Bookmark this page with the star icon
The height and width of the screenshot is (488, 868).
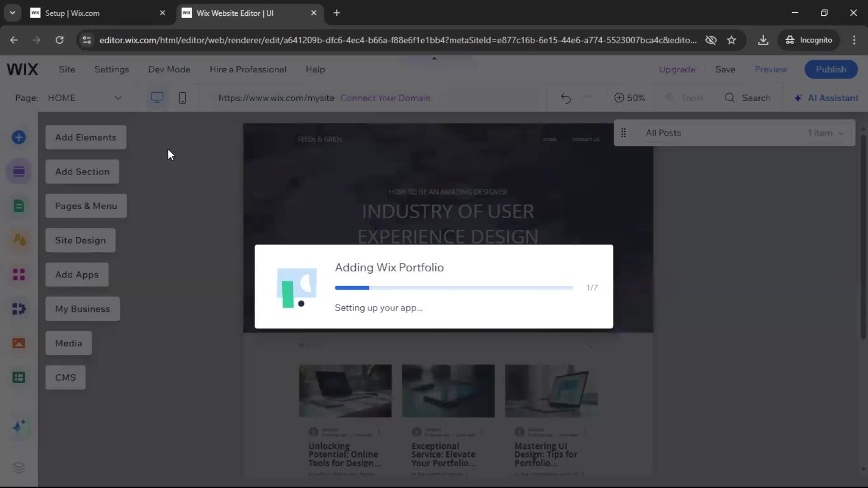click(731, 40)
